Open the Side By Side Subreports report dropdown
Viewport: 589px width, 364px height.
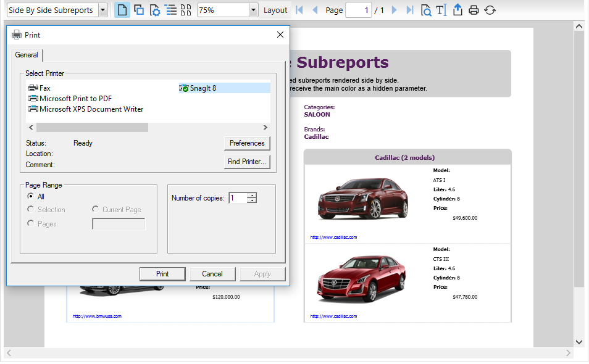tap(103, 10)
